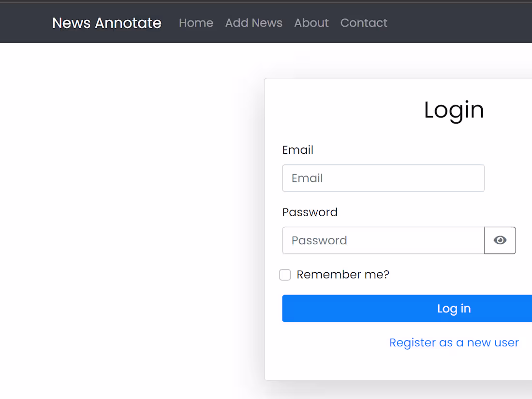Enable the Remember me checkbox
Viewport: 532px width, 399px height.
pyautogui.click(x=285, y=274)
